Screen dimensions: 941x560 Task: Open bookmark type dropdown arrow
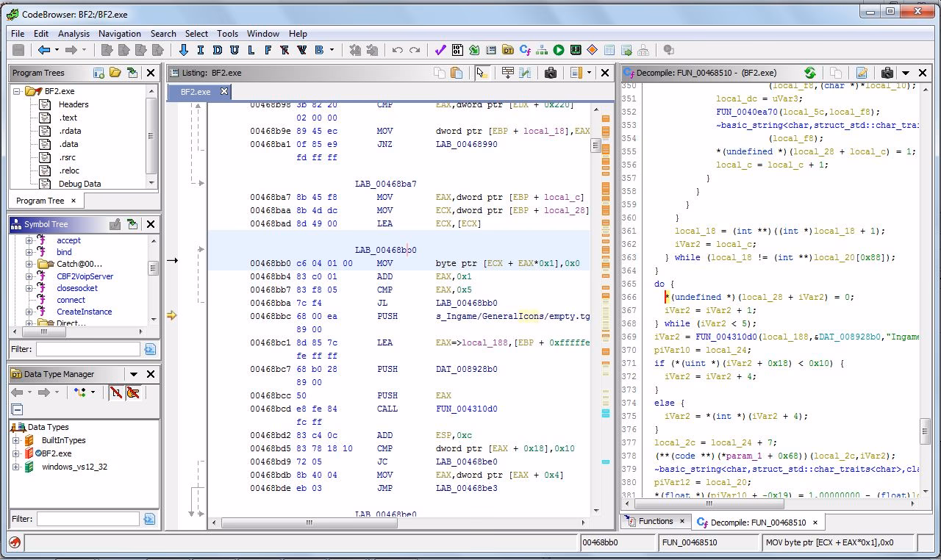tap(332, 50)
